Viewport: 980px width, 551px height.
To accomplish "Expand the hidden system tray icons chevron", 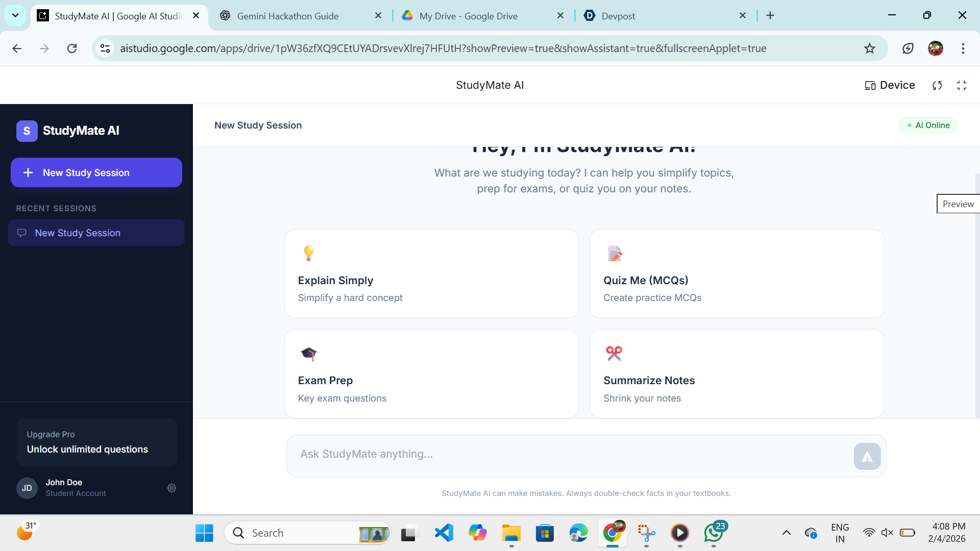I will (x=786, y=533).
